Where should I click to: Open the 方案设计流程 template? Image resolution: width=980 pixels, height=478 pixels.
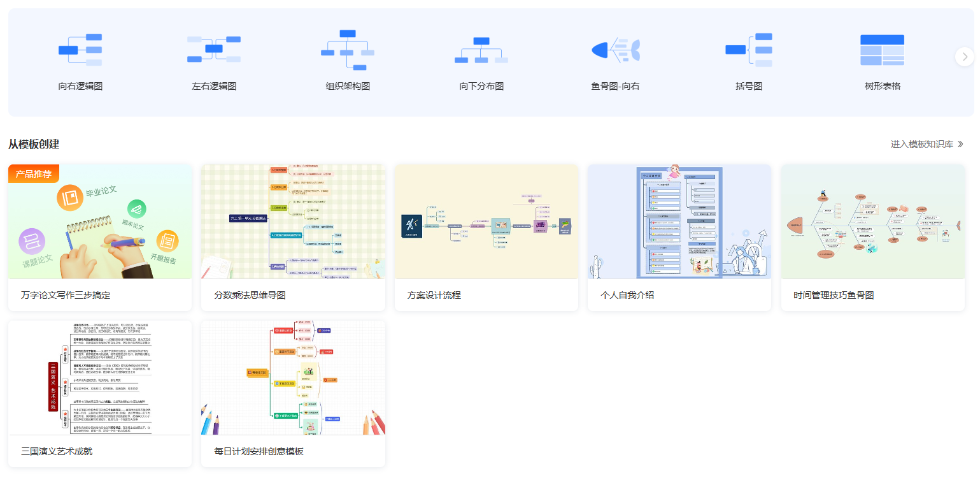(486, 221)
